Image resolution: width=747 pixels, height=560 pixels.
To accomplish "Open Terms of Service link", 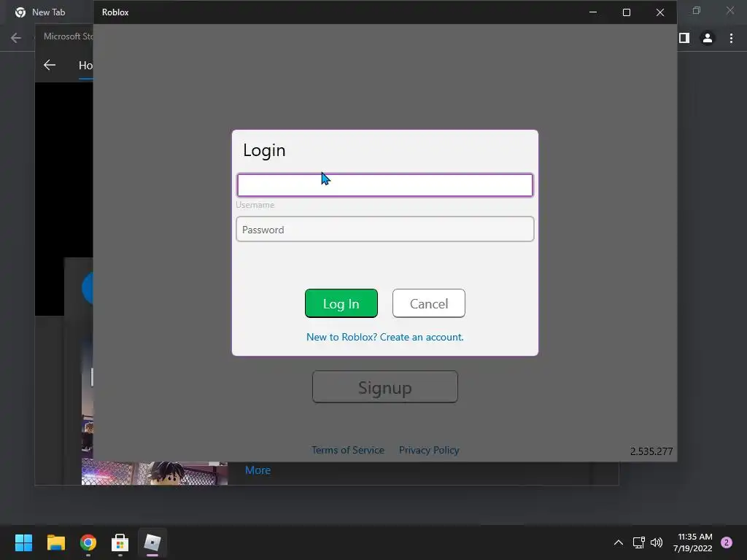I will (x=348, y=450).
